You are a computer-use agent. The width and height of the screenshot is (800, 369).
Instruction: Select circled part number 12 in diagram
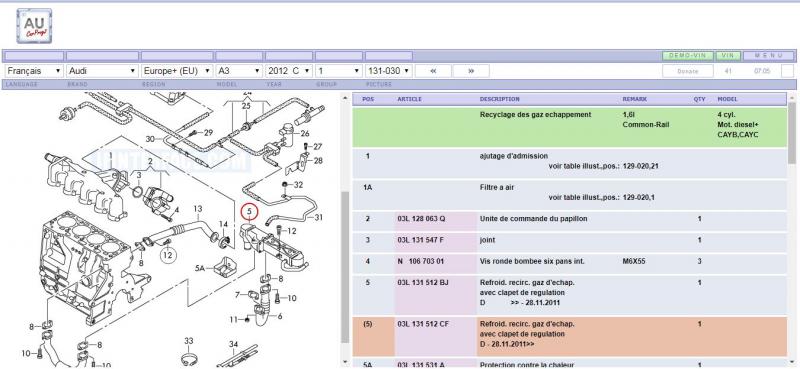[167, 254]
